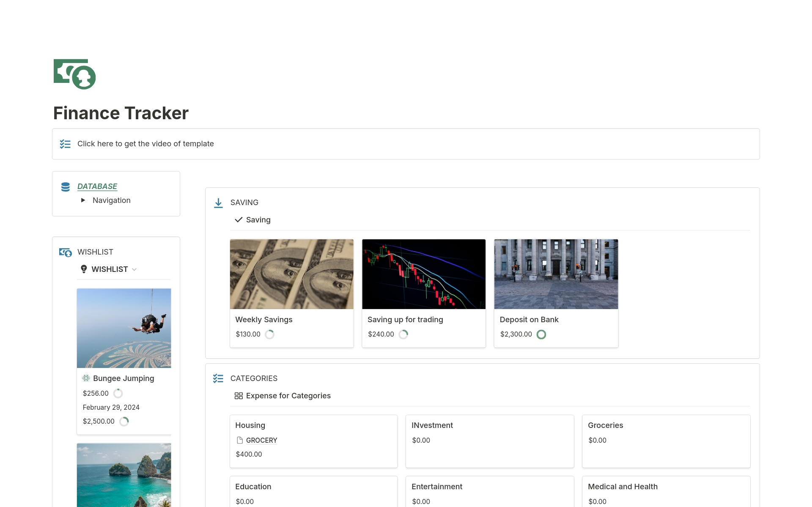Viewport: 812px width, 507px height.
Task: Click the checklist icon in the video callout
Action: coord(65,144)
